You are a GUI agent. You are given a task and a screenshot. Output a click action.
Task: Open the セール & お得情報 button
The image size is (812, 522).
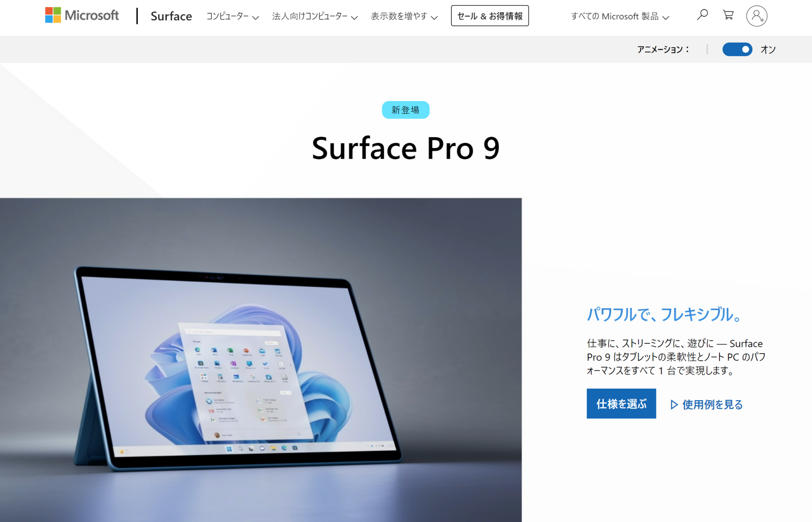[x=490, y=16]
